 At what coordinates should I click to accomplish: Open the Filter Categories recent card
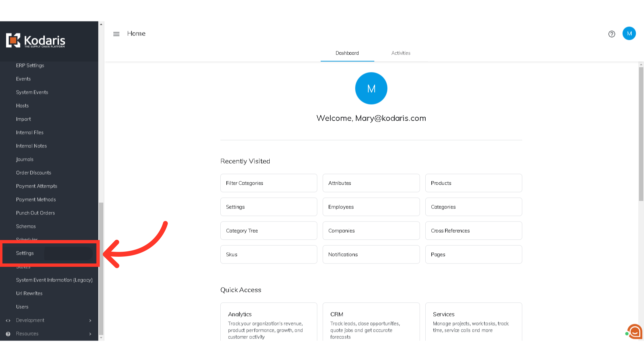click(268, 183)
